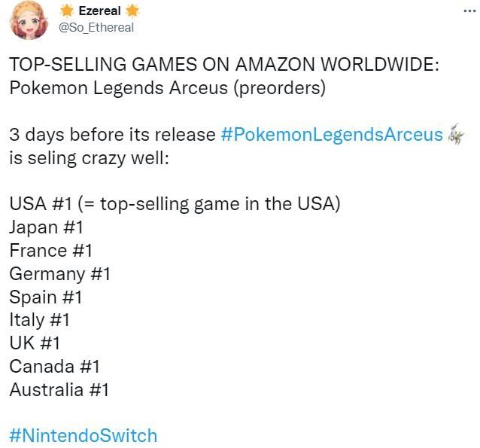This screenshot has height=448, width=480.
Task: Click the Pokemon Legends Arceus (preorders) line
Action: coord(168,88)
